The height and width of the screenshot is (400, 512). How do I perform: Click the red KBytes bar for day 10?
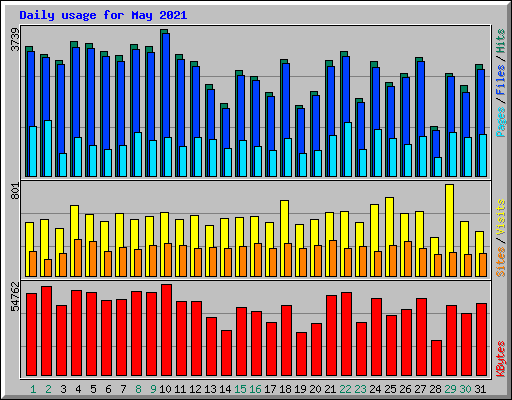click(x=166, y=330)
